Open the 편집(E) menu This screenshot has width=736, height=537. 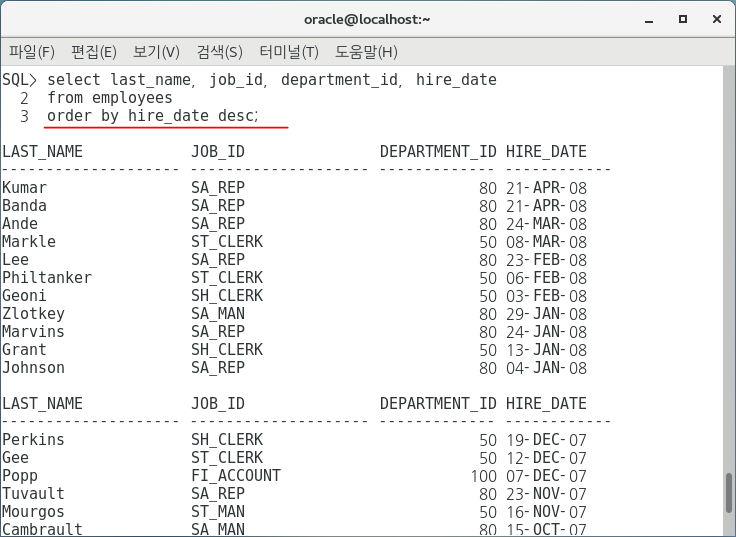point(93,52)
